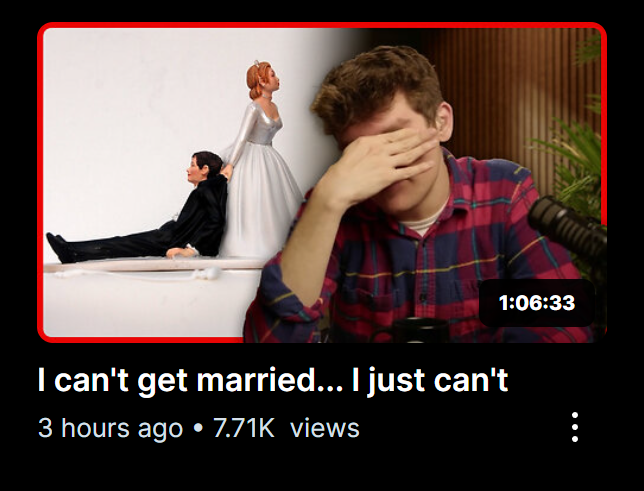Click the black microphone in thumbnail
Screen dimensions: 644x491
point(569,225)
